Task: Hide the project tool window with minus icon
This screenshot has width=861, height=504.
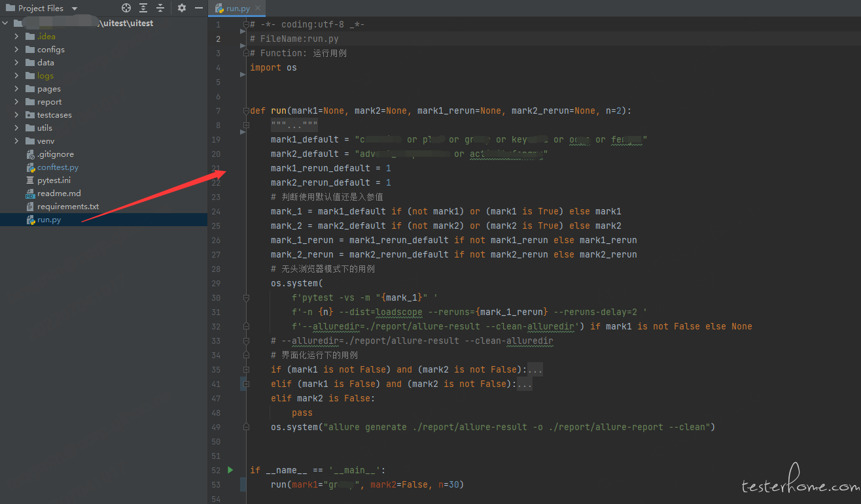Action: click(x=199, y=8)
